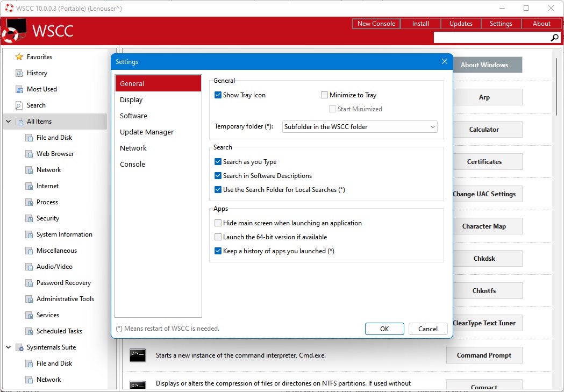Viewport: 564px width, 392px height.
Task: Open the Updates menu item
Action: click(461, 23)
